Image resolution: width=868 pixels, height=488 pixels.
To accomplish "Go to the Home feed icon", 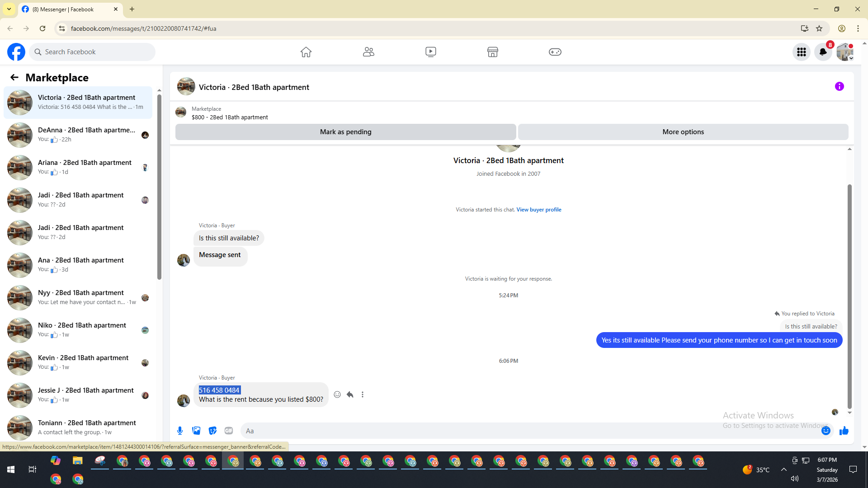I will tap(306, 52).
